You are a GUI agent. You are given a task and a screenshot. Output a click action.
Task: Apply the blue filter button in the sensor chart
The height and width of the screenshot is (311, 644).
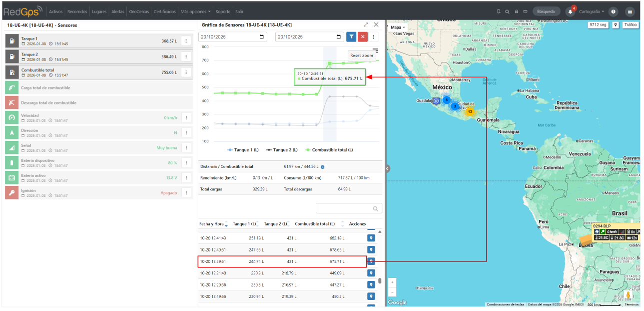coord(352,36)
